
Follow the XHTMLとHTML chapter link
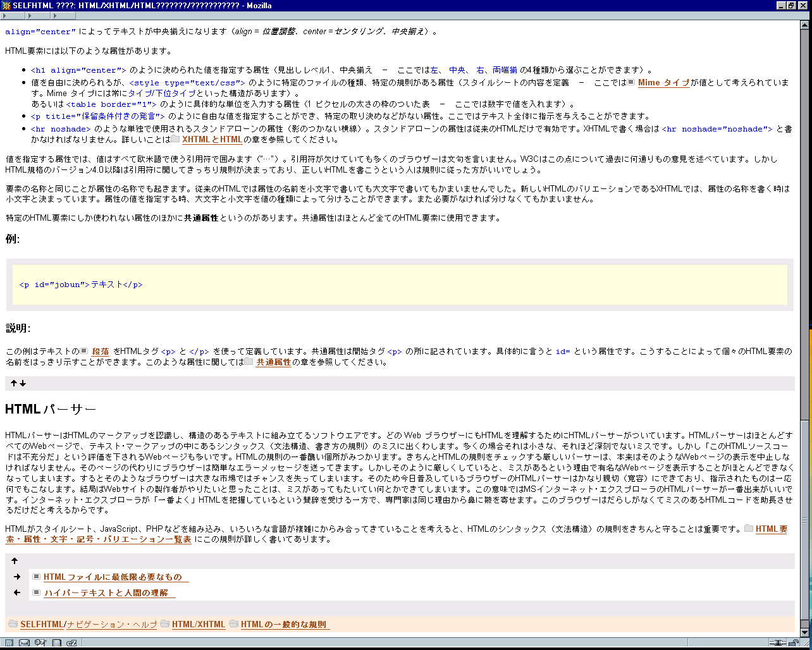click(x=212, y=139)
